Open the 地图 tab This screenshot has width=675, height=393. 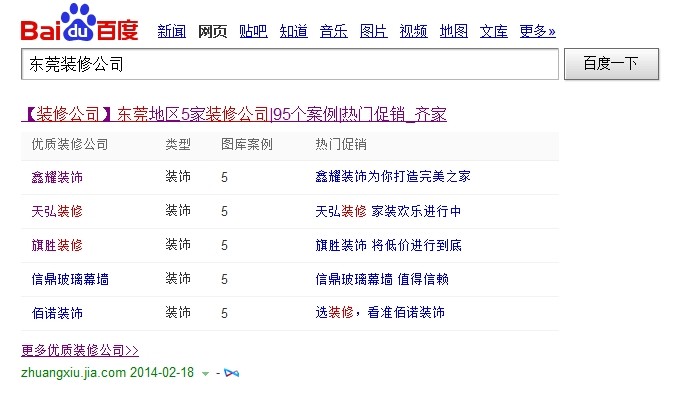pos(454,31)
